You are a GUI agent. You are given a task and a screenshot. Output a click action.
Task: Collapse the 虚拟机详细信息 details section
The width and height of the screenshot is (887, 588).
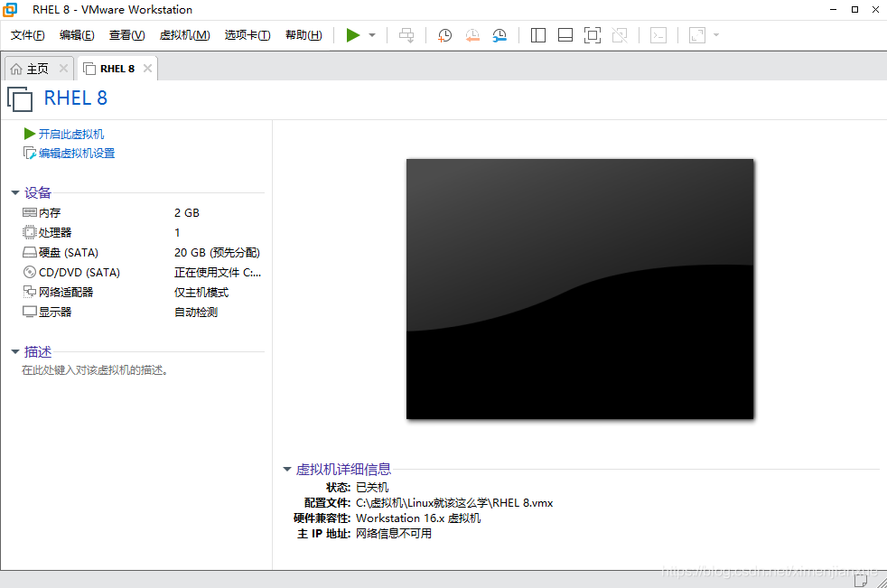[x=287, y=469]
